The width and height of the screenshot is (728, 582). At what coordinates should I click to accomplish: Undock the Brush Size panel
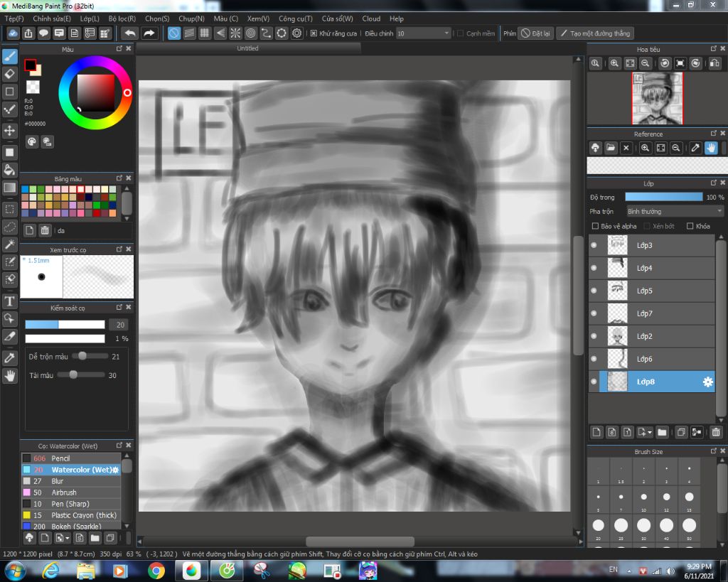714,451
